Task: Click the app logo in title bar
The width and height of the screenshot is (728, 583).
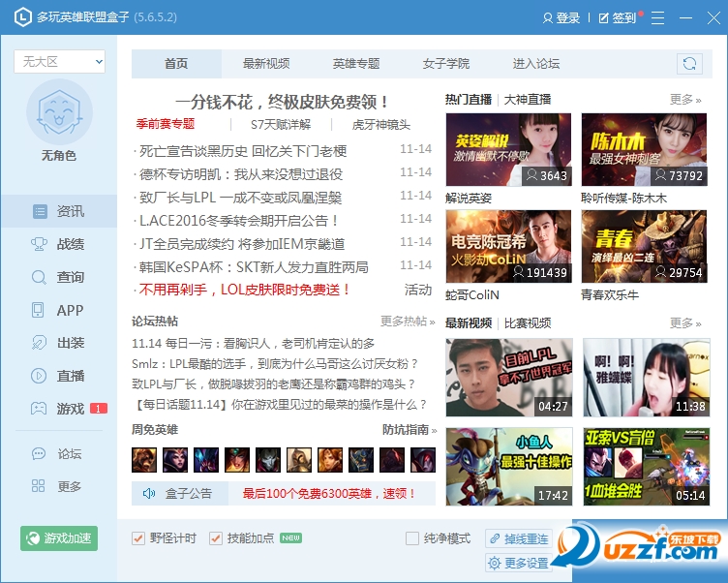Action: coord(23,17)
